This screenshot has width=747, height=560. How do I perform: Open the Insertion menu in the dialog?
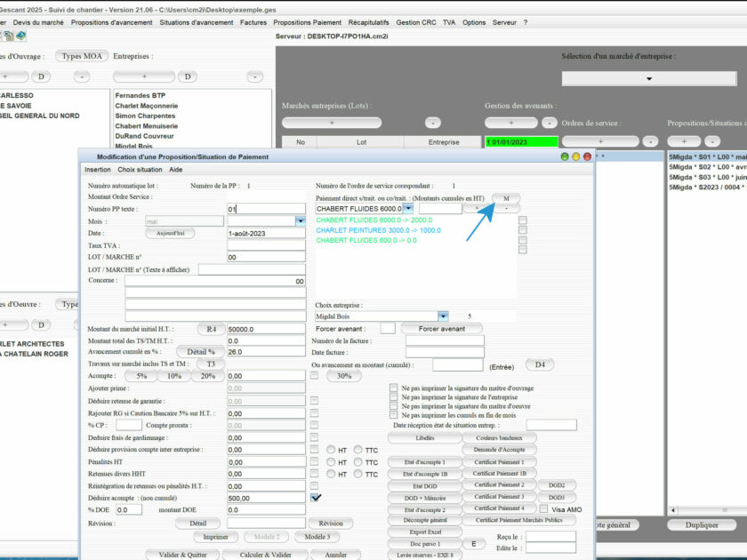coord(98,170)
